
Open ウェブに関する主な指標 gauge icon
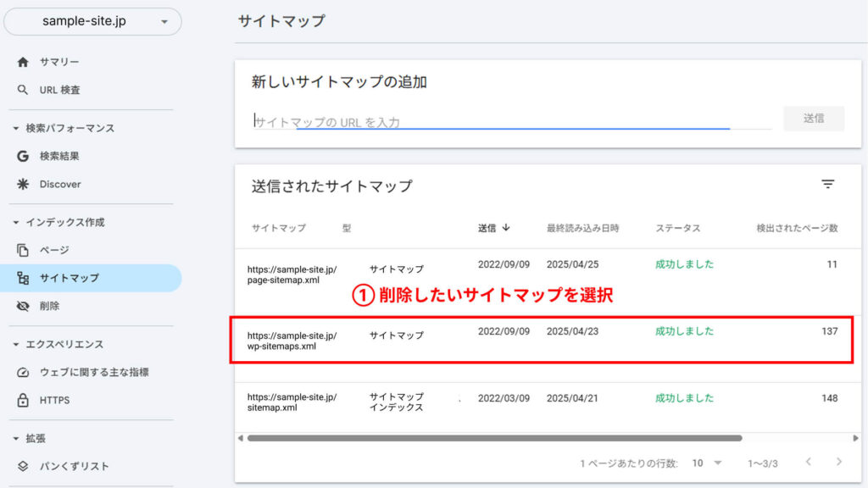click(x=23, y=373)
